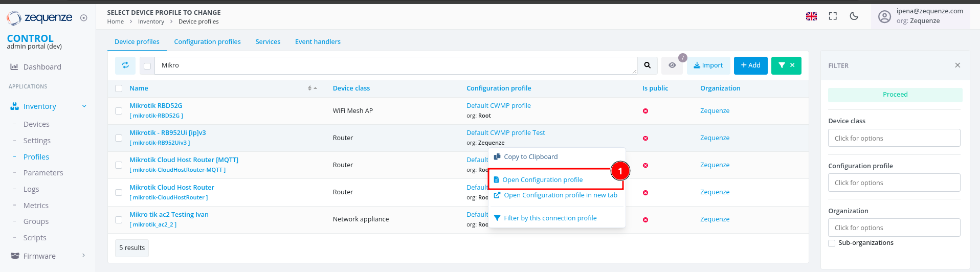This screenshot has height=272, width=980.
Task: Check the Mikrotik RBD52G row checkbox
Action: pyautogui.click(x=119, y=111)
